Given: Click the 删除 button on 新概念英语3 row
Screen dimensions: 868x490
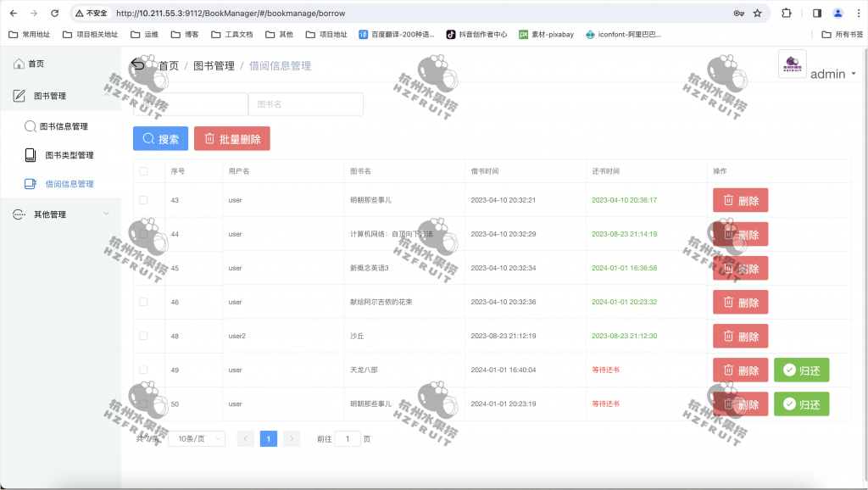Looking at the screenshot, I should coord(740,268).
